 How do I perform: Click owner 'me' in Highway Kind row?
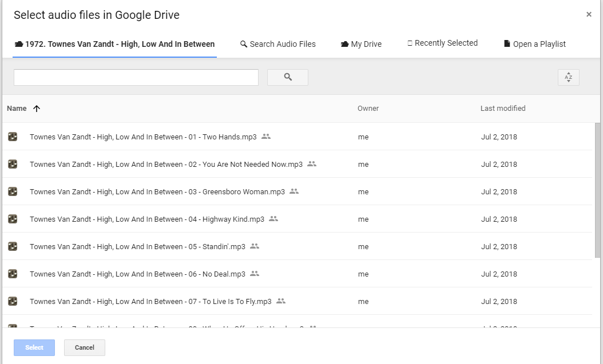click(363, 219)
